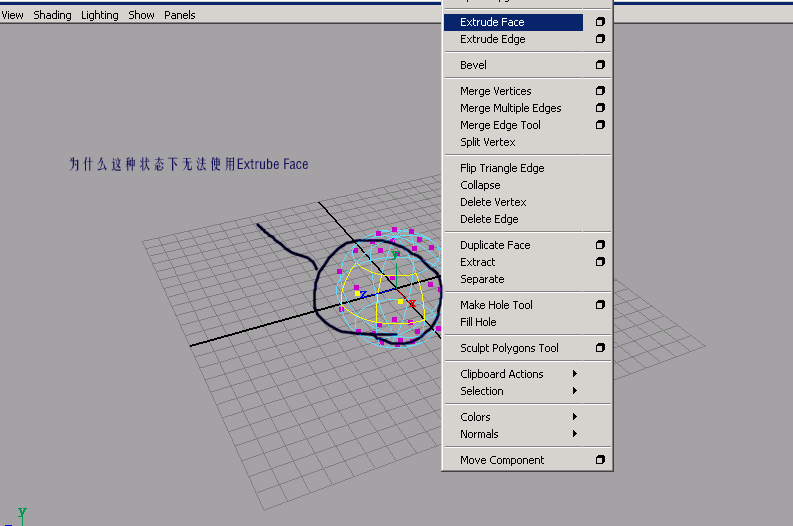Image resolution: width=793 pixels, height=526 pixels.
Task: Open Extrude Edge options box
Action: pyautogui.click(x=600, y=39)
